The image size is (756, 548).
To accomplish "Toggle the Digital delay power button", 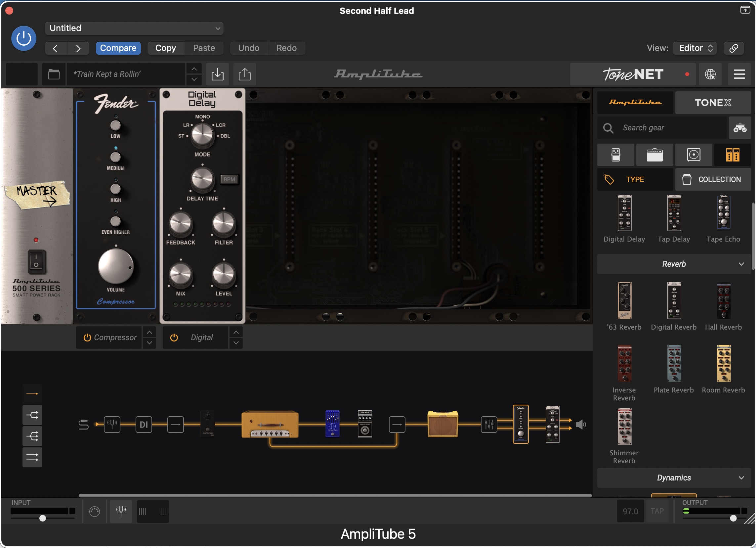I will 174,338.
